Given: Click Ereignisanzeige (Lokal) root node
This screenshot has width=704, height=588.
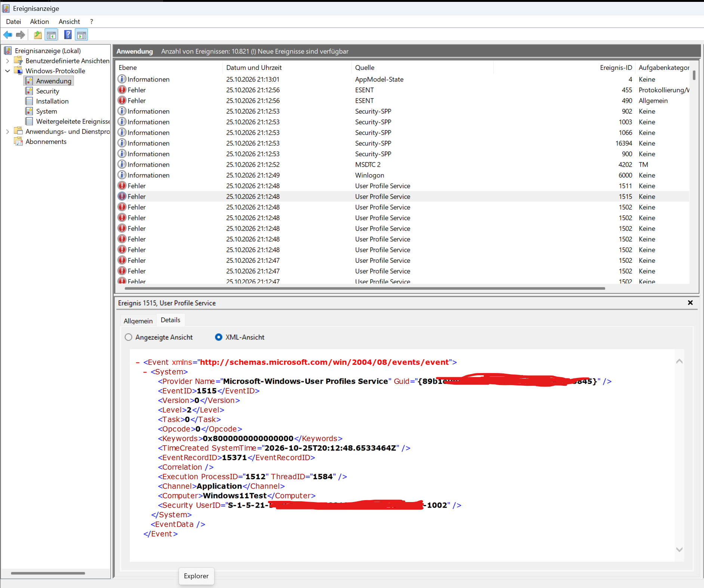Looking at the screenshot, I should click(x=47, y=51).
